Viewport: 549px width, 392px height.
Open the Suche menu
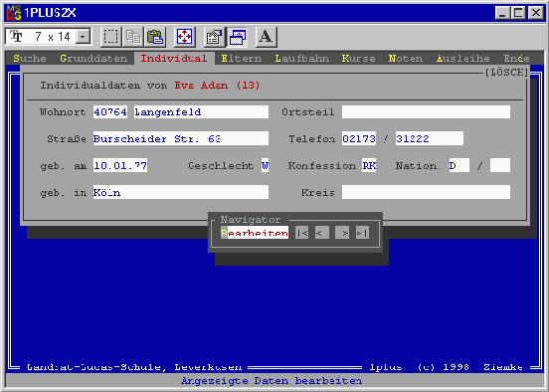pos(30,58)
